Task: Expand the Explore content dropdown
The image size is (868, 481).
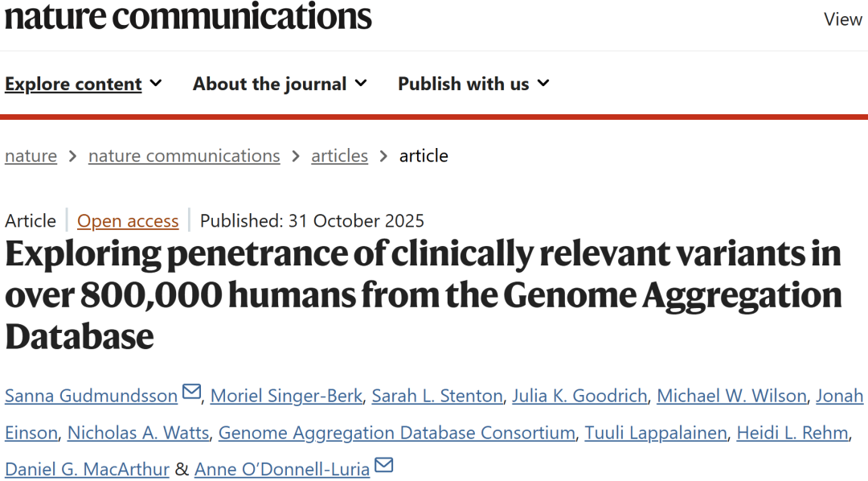Action: 84,84
